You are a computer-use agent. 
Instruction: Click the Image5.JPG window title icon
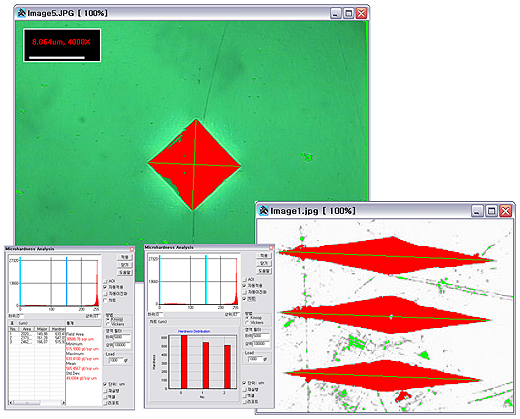click(x=22, y=13)
